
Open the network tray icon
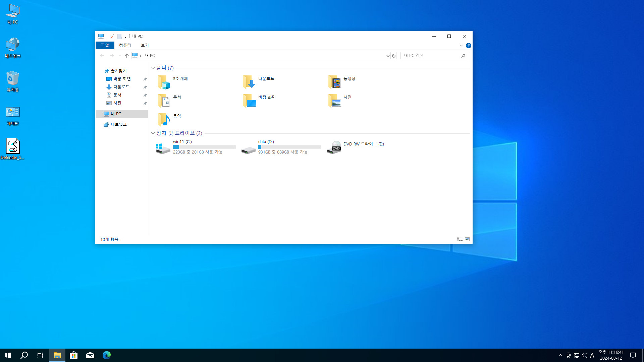(577, 355)
